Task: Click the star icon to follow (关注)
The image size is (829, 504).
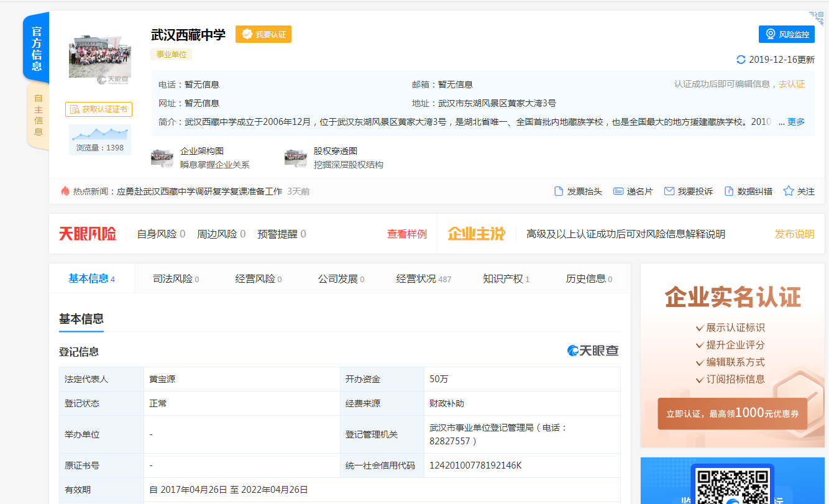Action: 789,191
